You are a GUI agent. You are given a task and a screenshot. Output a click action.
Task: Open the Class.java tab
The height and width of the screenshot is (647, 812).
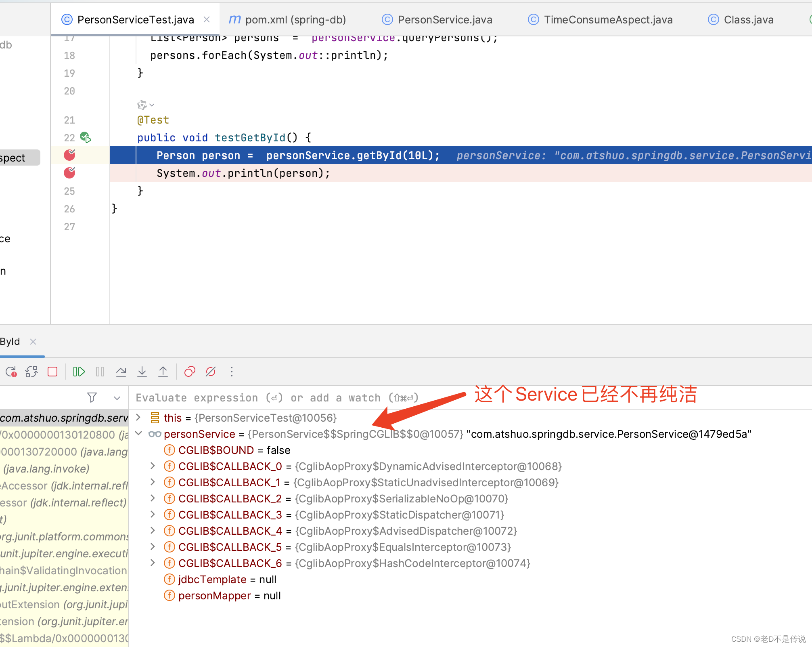(x=741, y=19)
